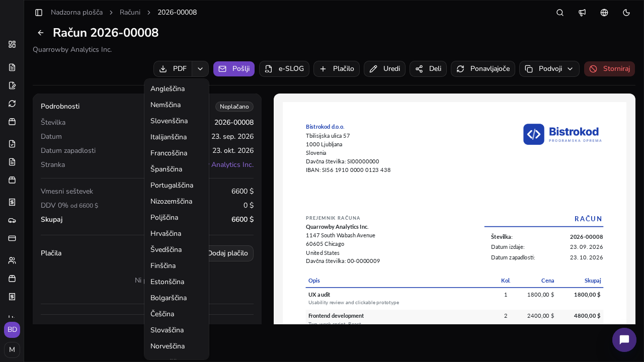Viewport: 644px width, 362px height.
Task: Toggle the sidebar panel icon
Action: click(39, 12)
